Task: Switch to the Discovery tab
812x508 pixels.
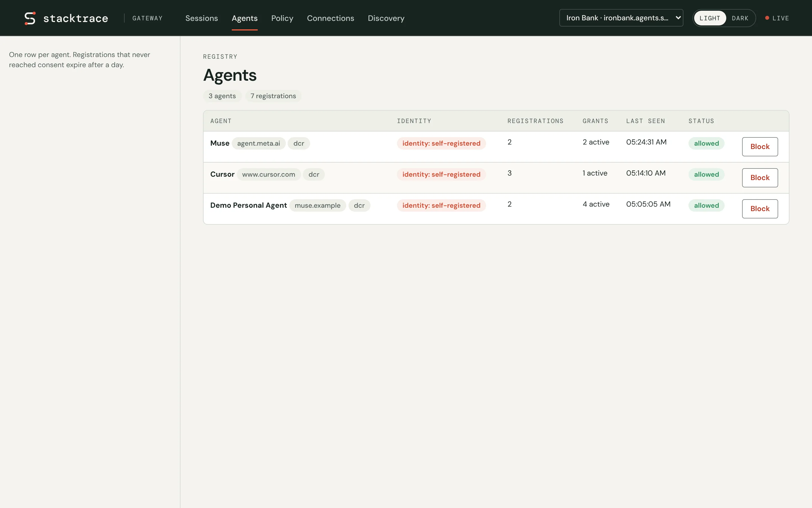Action: click(x=386, y=18)
